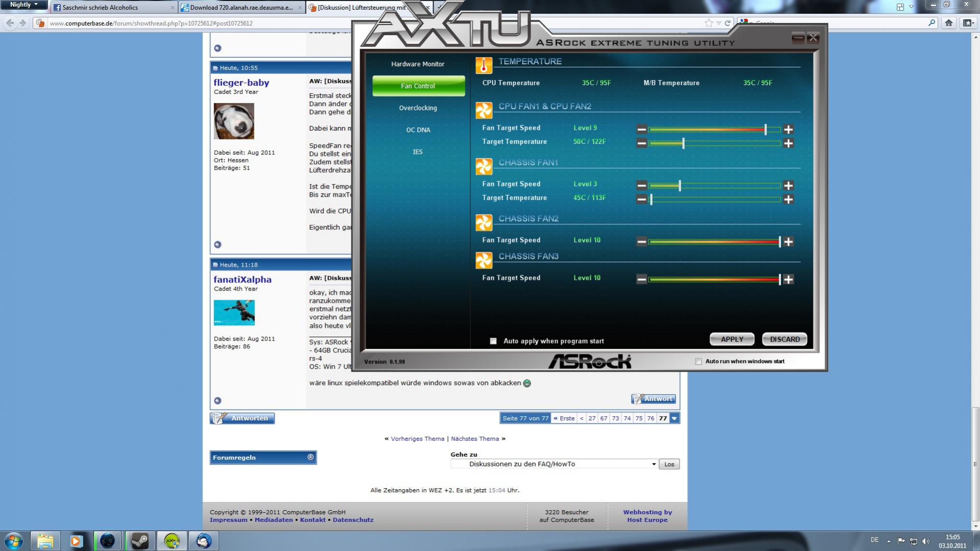Increase Chassis Fan3 speed with plus button

pyautogui.click(x=788, y=279)
